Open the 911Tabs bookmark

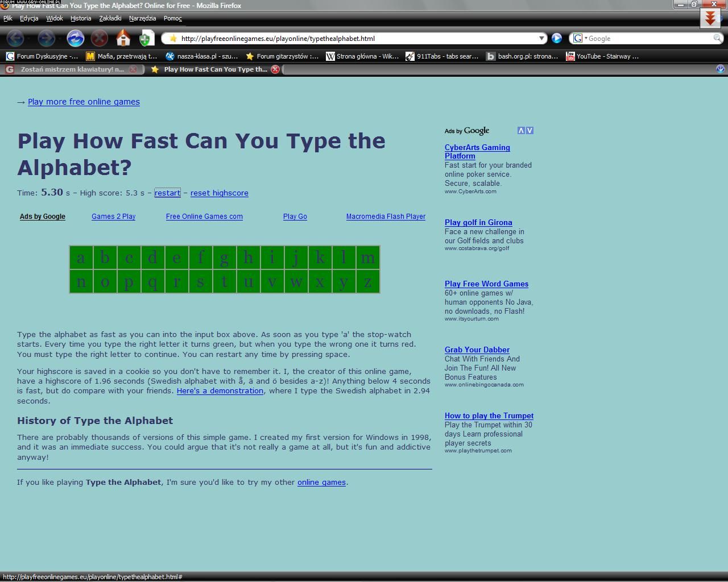442,56
